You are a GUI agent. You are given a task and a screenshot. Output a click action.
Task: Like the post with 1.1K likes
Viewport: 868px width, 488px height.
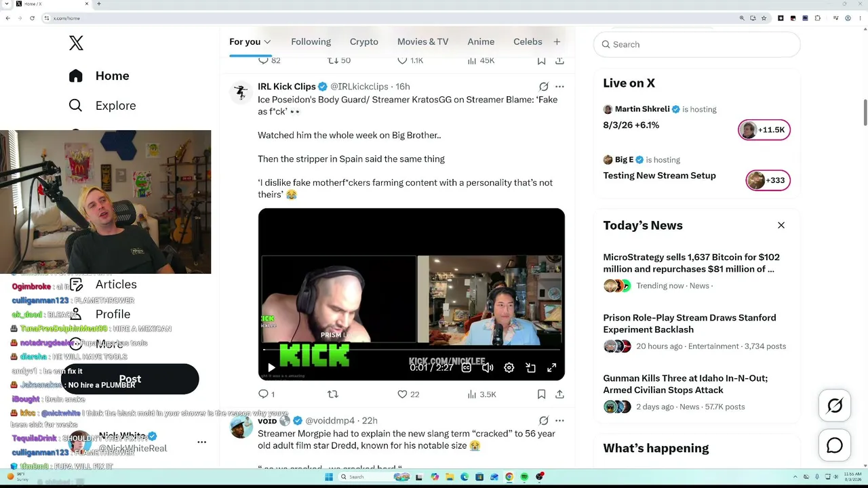click(x=410, y=61)
